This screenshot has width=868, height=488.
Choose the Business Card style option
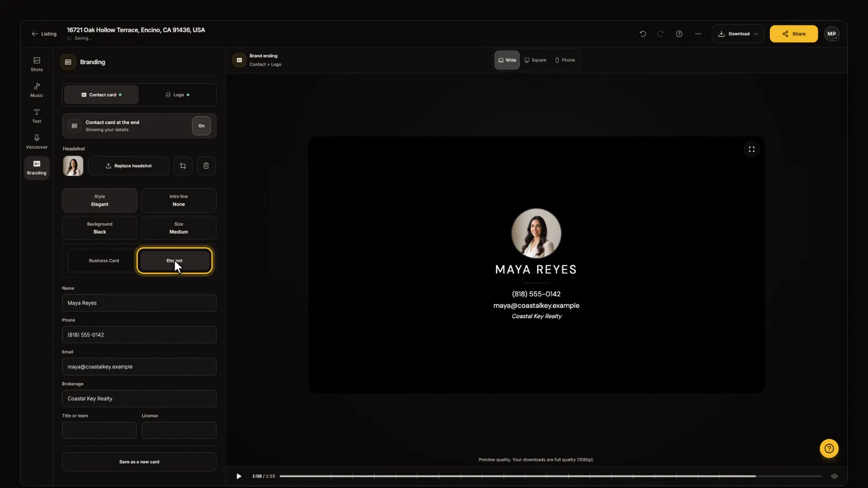pyautogui.click(x=104, y=261)
